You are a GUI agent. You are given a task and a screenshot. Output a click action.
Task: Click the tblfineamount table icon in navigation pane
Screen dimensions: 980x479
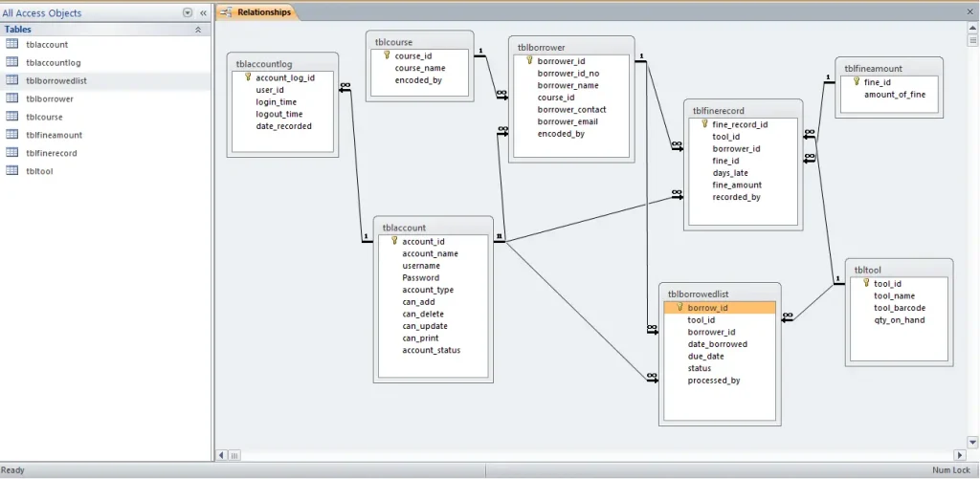coord(11,135)
